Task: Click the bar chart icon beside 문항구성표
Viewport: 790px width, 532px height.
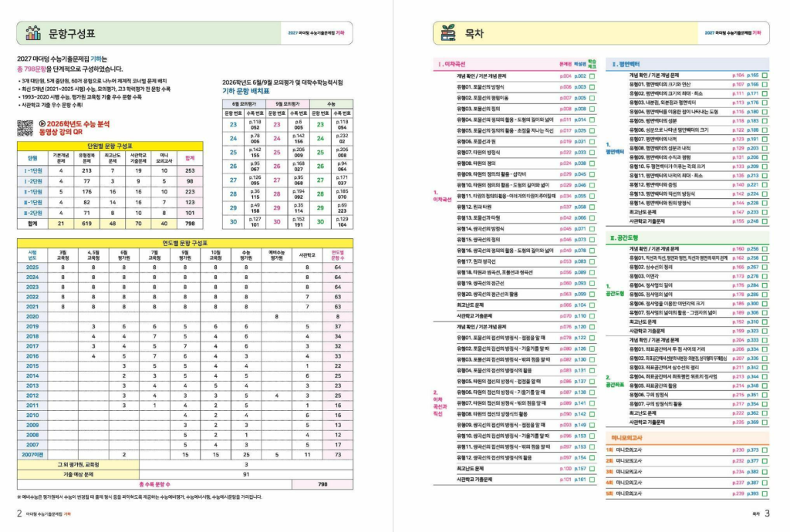Action: pyautogui.click(x=33, y=33)
